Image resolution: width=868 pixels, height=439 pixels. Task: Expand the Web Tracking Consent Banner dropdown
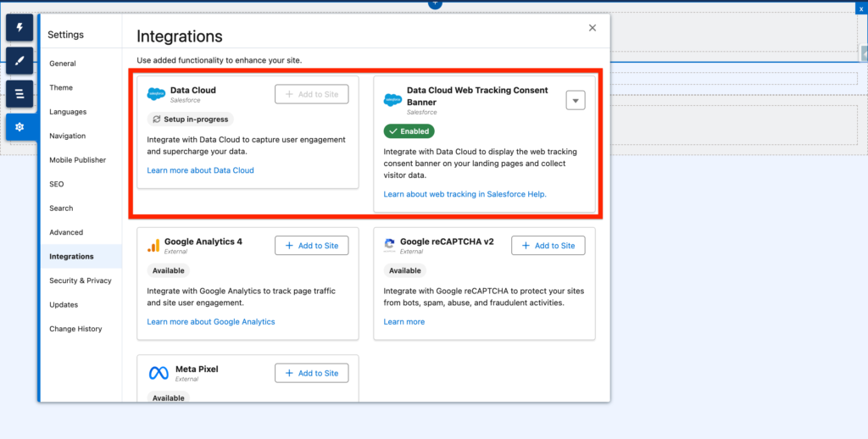[x=575, y=100]
